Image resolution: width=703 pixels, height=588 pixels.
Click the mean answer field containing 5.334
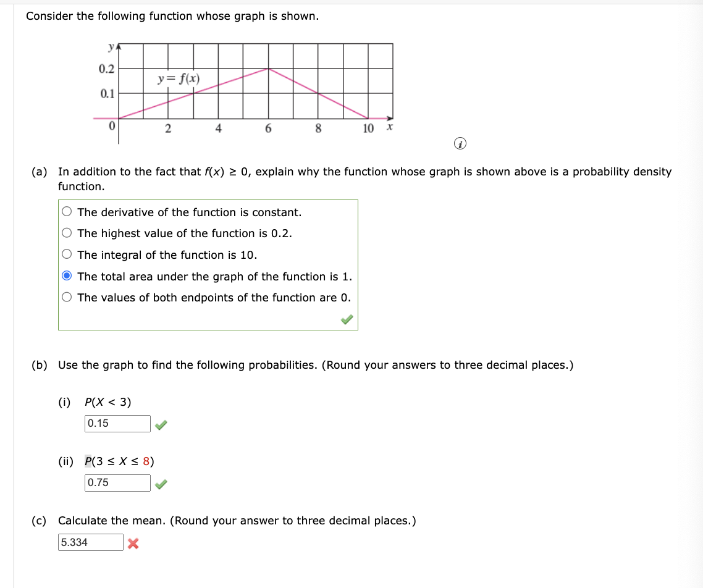click(x=90, y=542)
